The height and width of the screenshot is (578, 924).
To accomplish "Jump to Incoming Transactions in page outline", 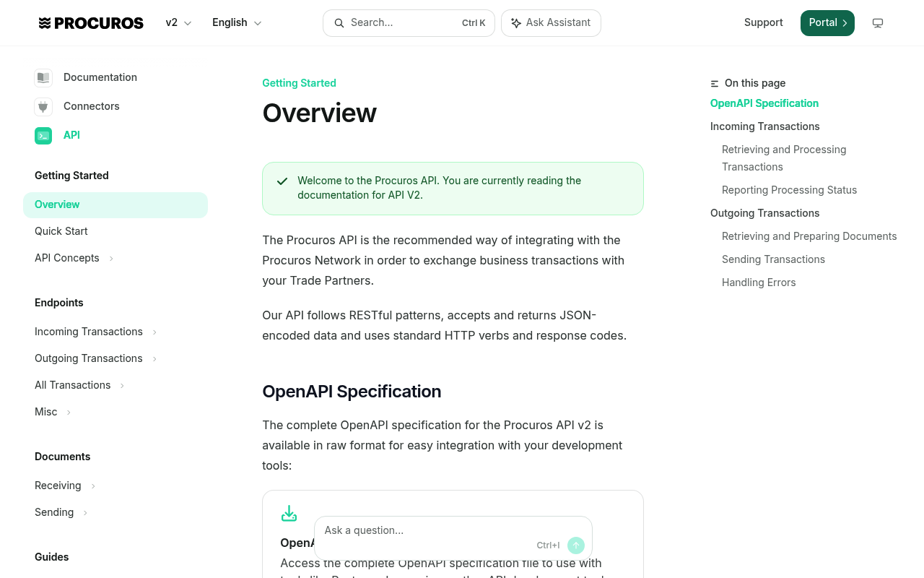I will click(765, 126).
